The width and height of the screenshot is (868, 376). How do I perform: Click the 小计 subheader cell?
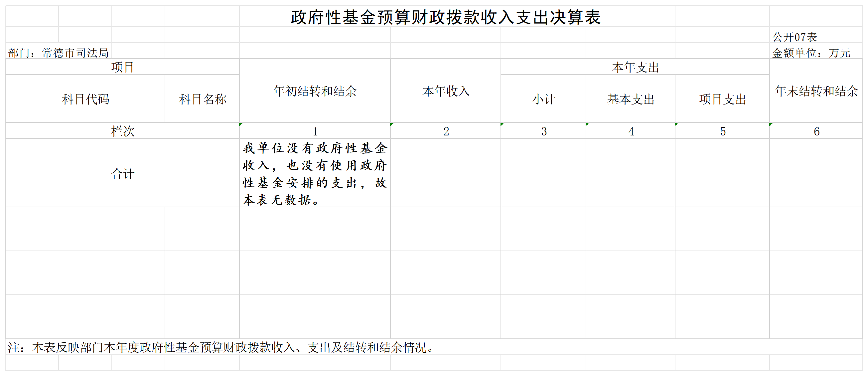[x=543, y=99]
